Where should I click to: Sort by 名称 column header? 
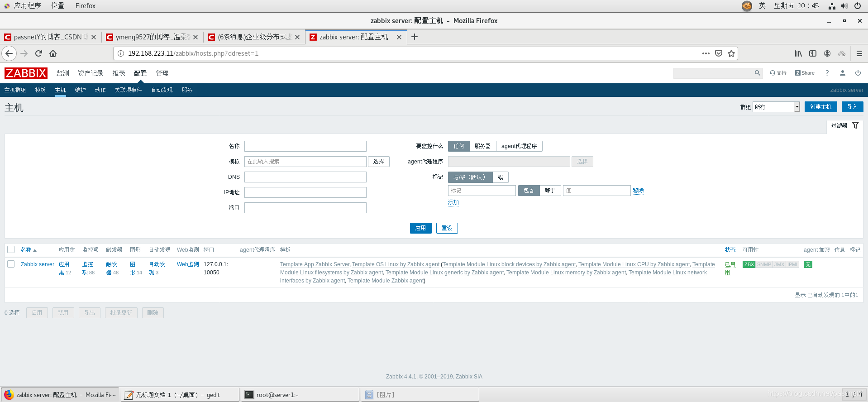[x=28, y=250]
